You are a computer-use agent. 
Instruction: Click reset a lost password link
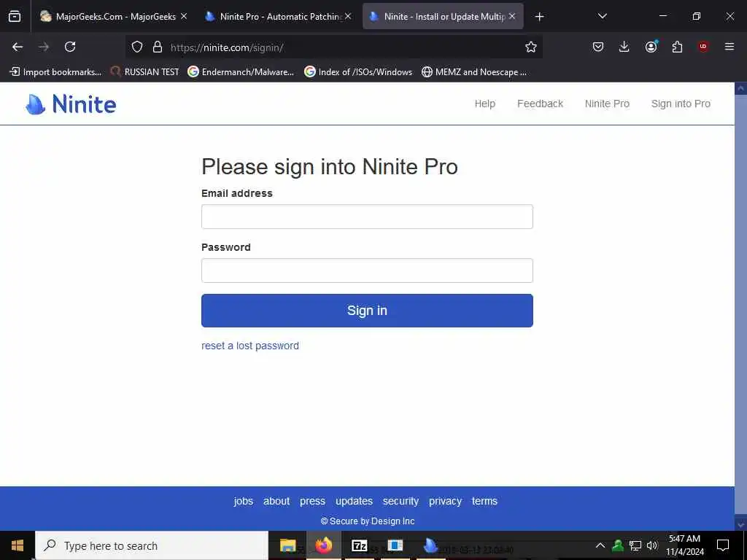pyautogui.click(x=250, y=346)
